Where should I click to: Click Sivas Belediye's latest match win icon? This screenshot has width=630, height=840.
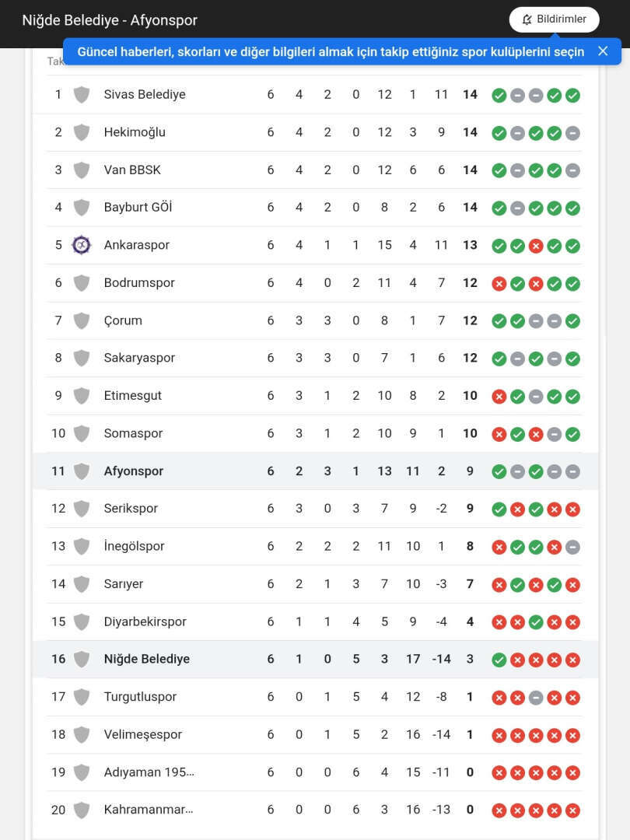[572, 96]
